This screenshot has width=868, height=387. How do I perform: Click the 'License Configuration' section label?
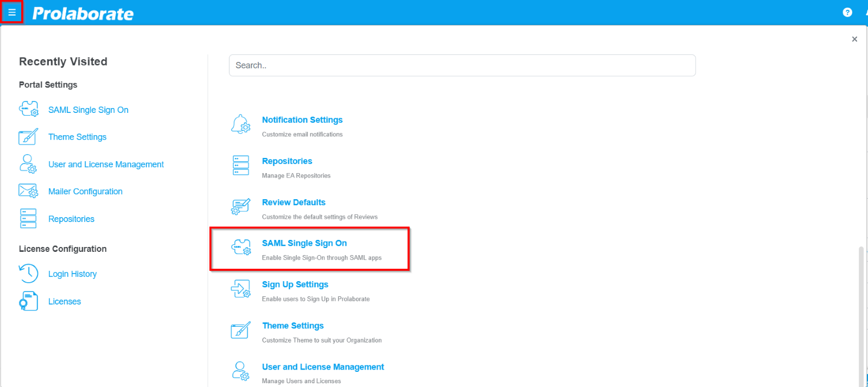[x=63, y=249]
